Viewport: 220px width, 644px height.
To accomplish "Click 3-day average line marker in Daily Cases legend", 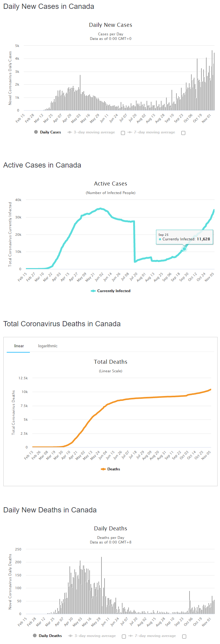I will [69, 132].
